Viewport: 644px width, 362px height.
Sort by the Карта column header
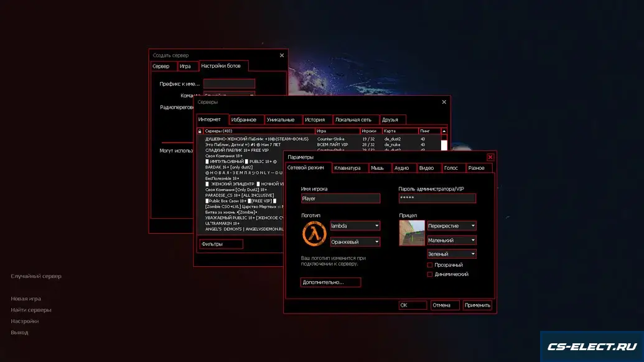click(400, 131)
